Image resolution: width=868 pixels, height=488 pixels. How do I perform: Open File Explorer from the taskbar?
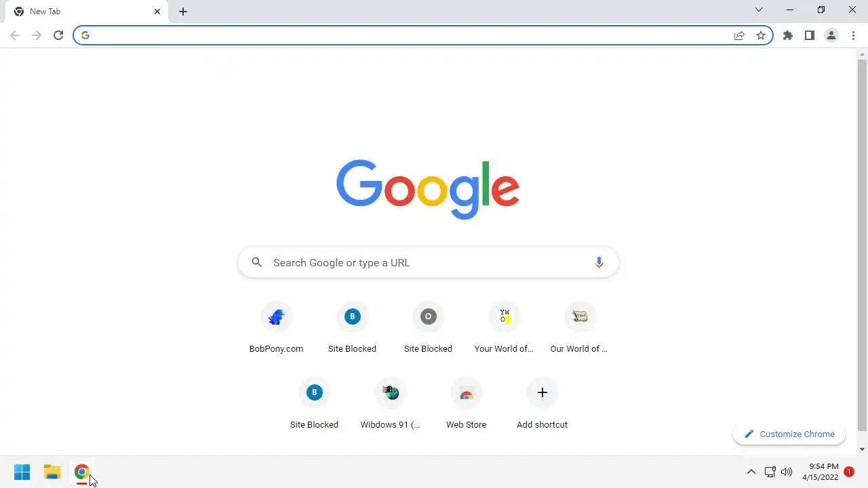click(52, 472)
